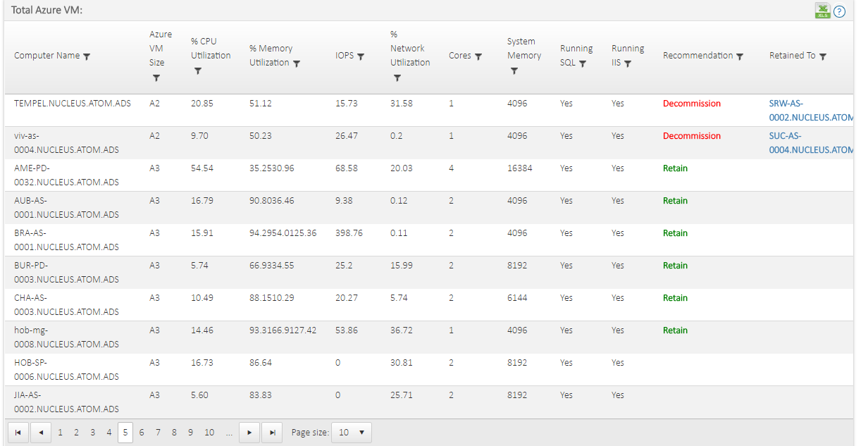Filter the System Memory column
The image size is (868, 446).
point(514,70)
